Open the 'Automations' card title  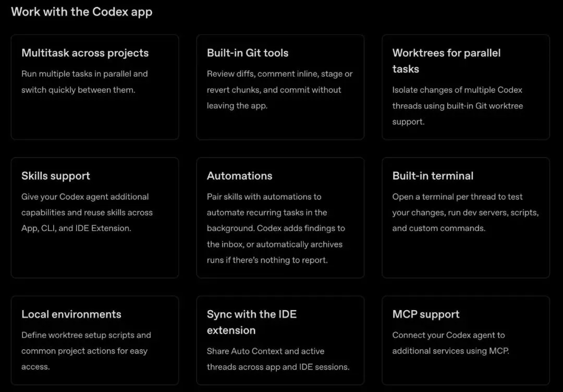click(x=239, y=176)
